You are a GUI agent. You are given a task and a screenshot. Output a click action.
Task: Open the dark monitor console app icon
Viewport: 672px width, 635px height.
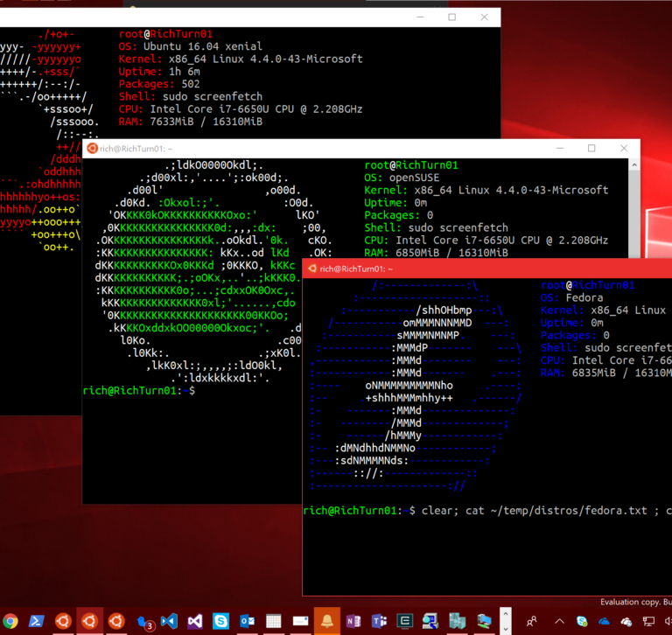coord(404,621)
